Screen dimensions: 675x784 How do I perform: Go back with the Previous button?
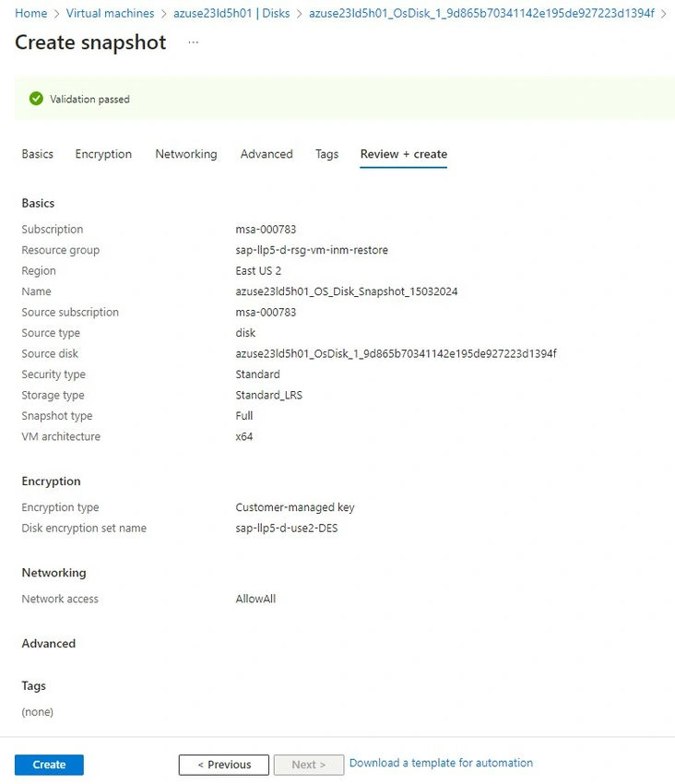[x=224, y=765]
